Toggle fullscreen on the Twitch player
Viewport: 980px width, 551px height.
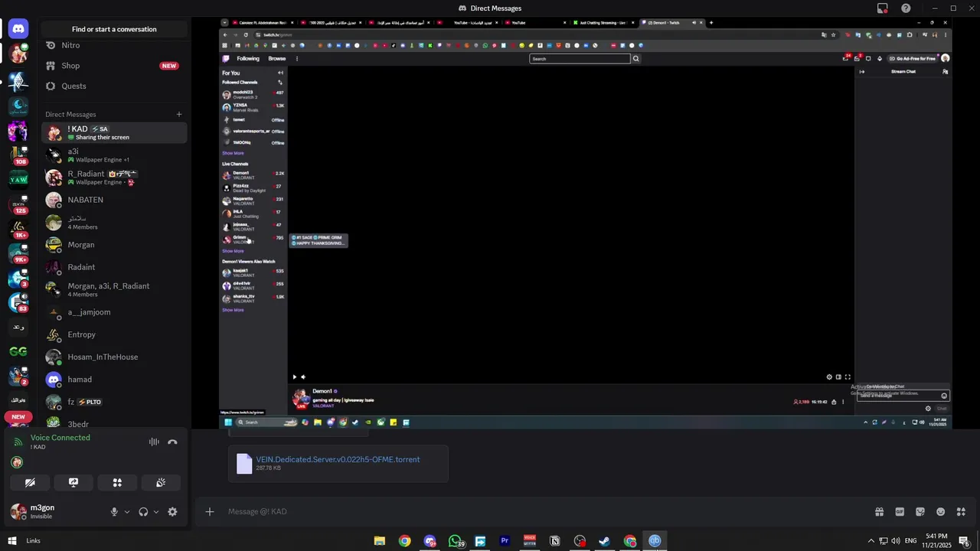(848, 377)
